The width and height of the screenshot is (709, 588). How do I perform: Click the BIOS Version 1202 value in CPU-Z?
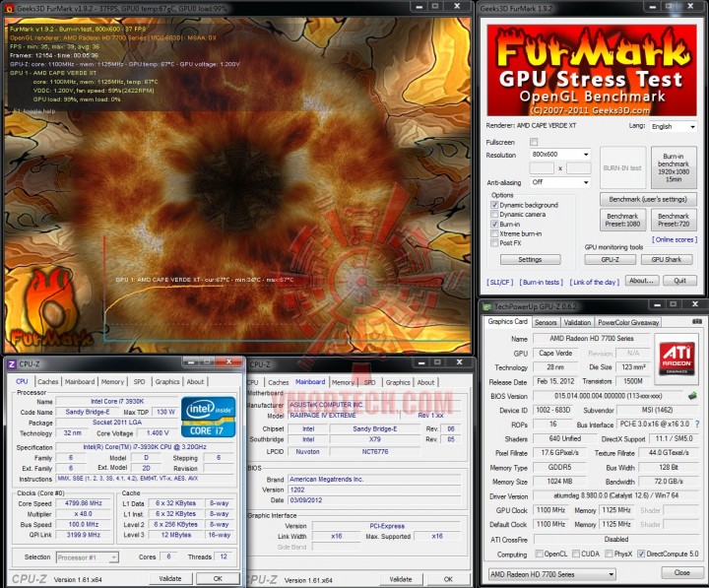click(374, 490)
